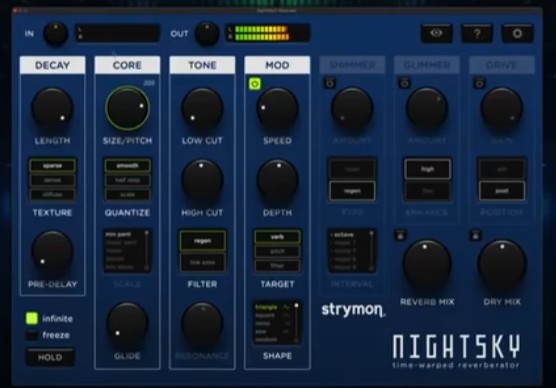Select input in the Shimmer Type selector

coord(352,169)
